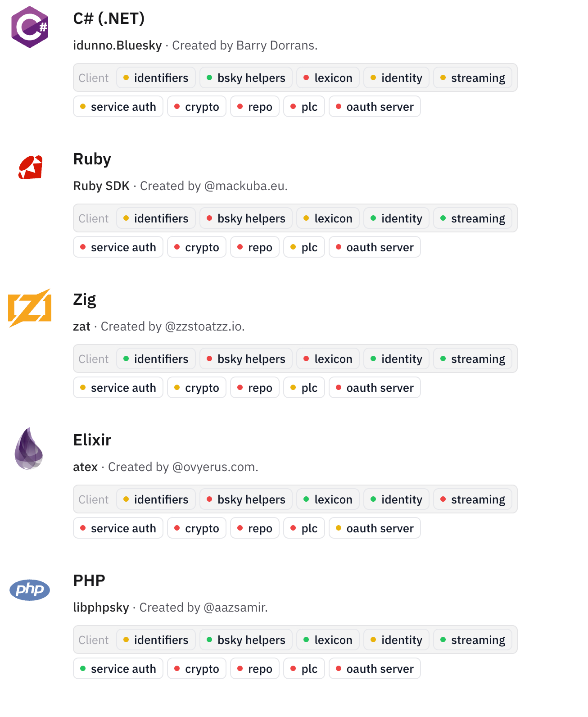
Task: Click the Elixir identity feature tag
Action: [x=396, y=499]
